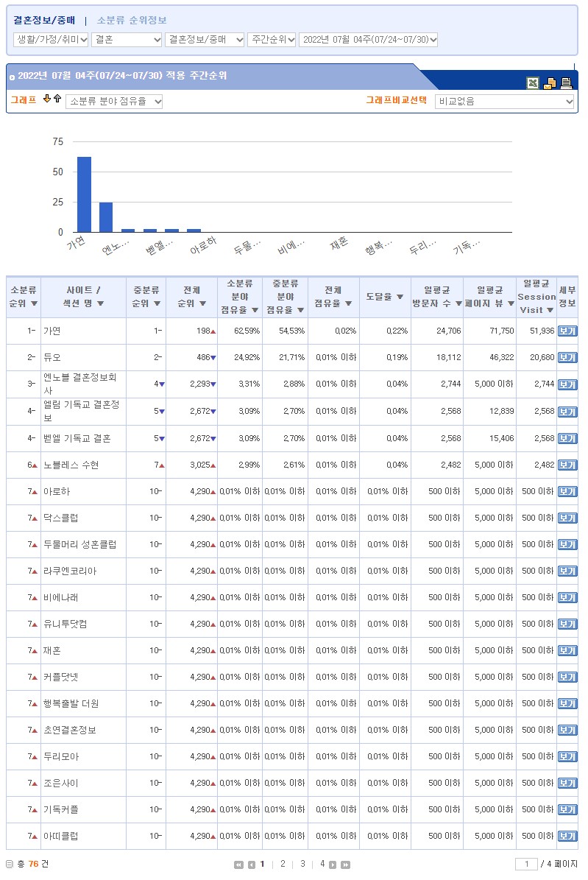This screenshot has width=588, height=880.
Task: Go to the last page arrow
Action: [346, 865]
